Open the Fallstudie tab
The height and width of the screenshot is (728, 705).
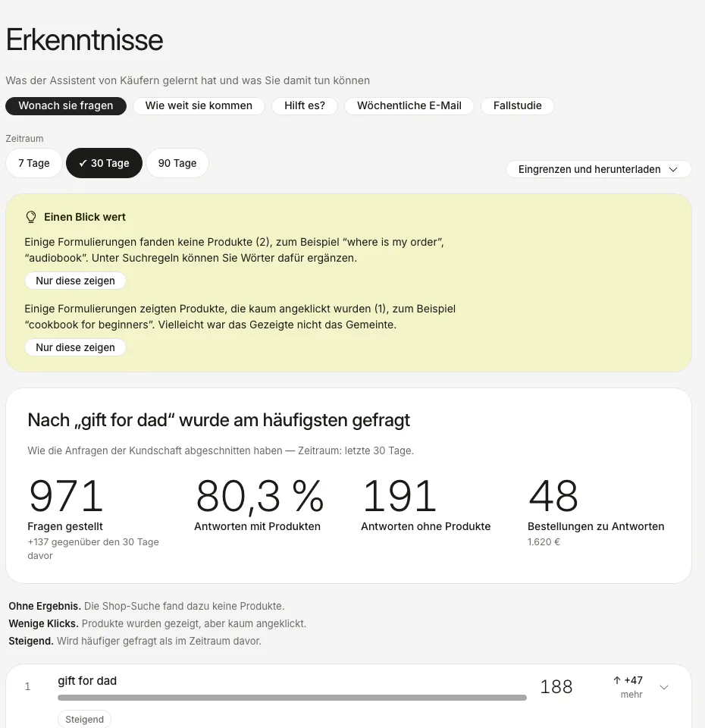point(518,106)
